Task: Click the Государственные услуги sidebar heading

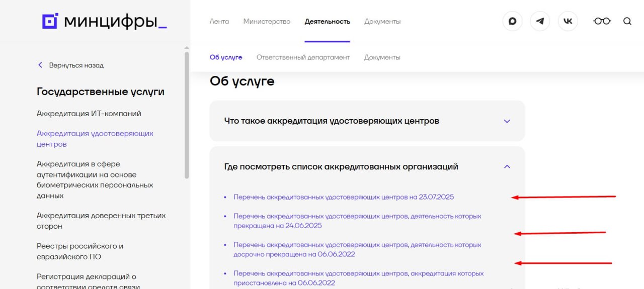Action: point(101,91)
